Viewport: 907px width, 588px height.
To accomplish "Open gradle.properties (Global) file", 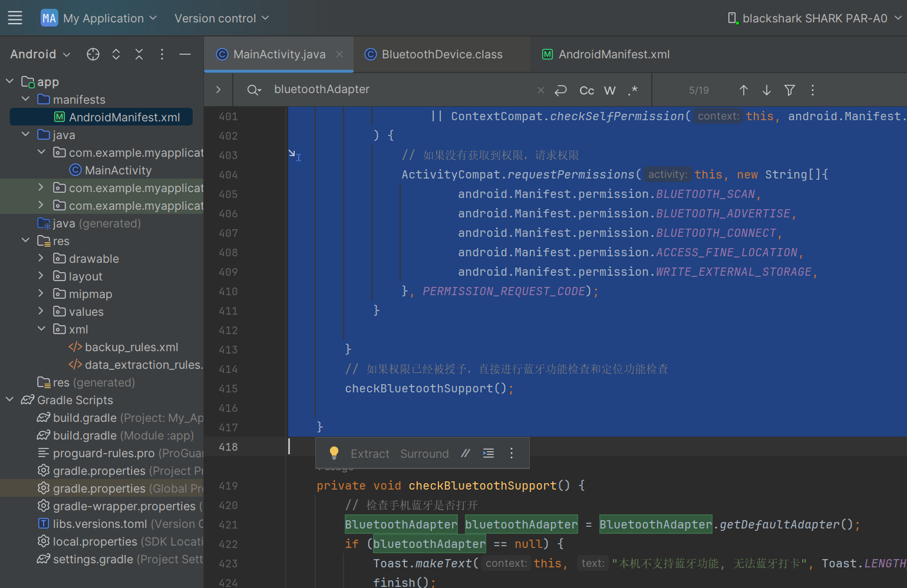I will [x=120, y=488].
